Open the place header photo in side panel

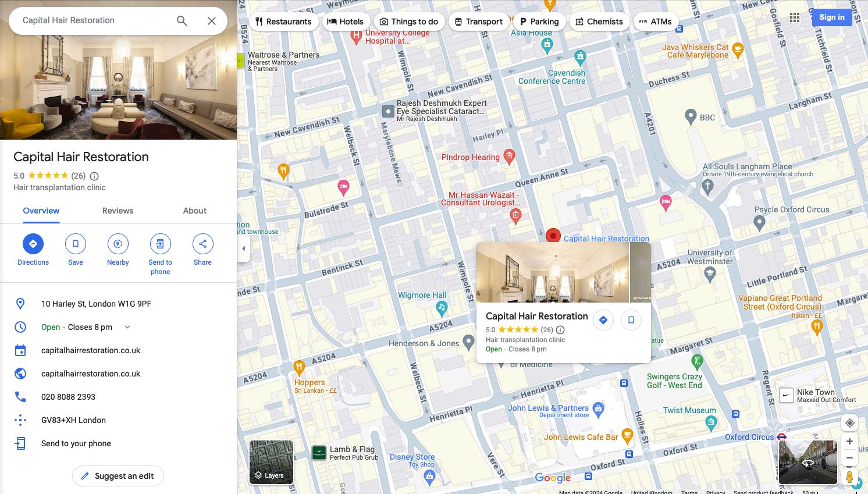pyautogui.click(x=118, y=87)
